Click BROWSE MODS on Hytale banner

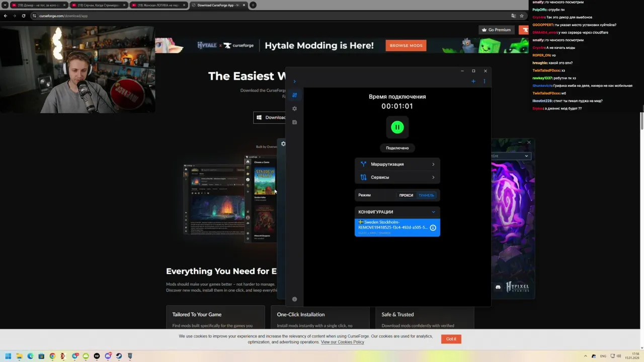[x=406, y=45]
